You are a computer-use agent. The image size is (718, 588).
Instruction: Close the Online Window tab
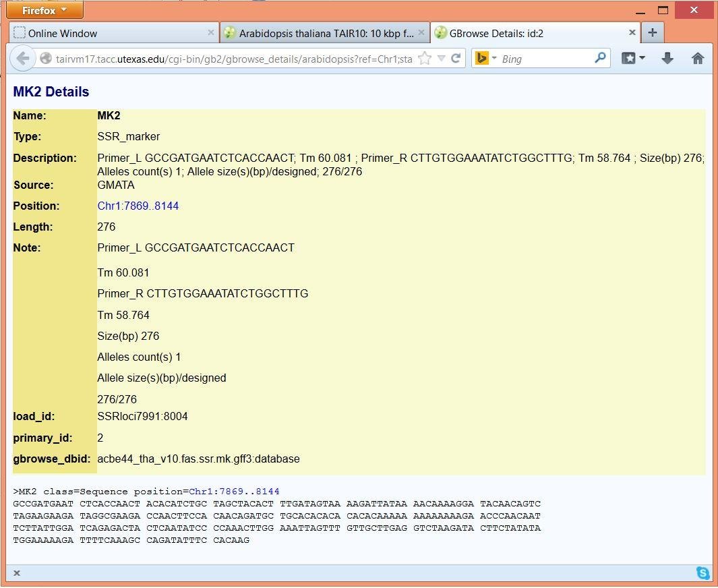click(x=210, y=32)
